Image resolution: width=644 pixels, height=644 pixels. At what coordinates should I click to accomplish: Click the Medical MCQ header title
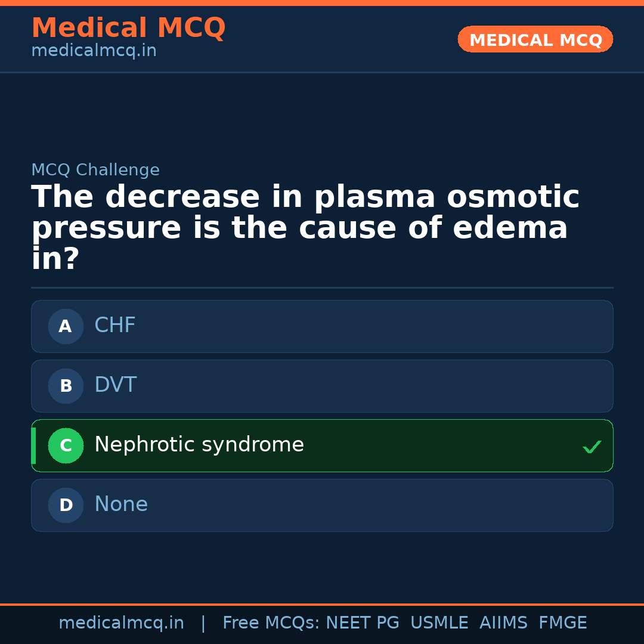[128, 28]
